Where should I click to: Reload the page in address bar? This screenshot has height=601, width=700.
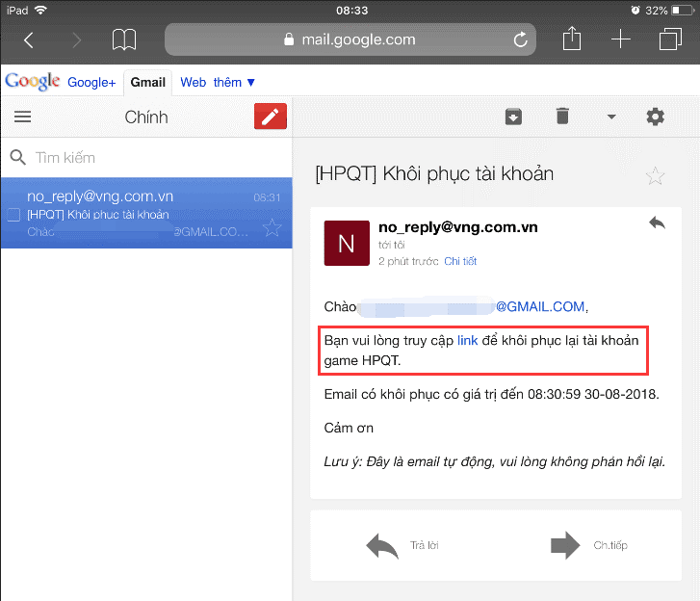pyautogui.click(x=521, y=39)
